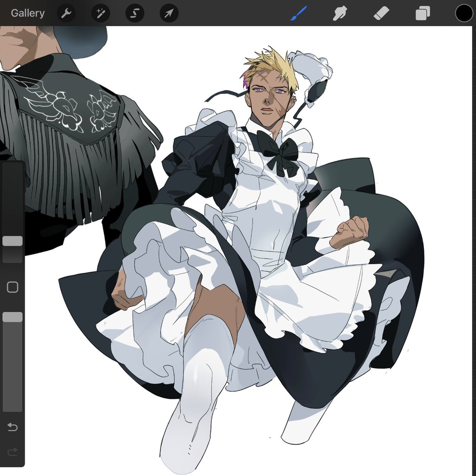Open the Adjustments magic wand menu
This screenshot has height=476, width=476.
pyautogui.click(x=100, y=13)
